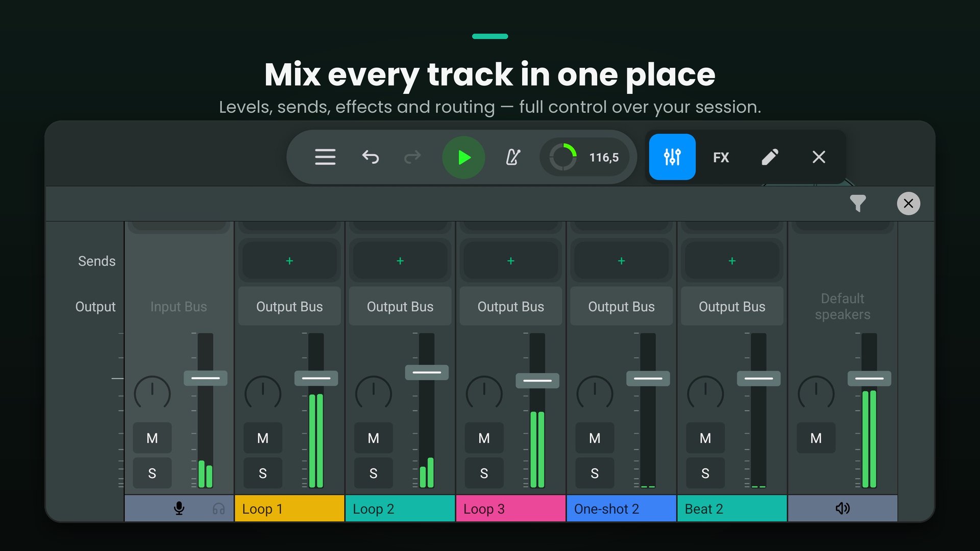Select the blue One-shot 2 track label
The height and width of the screenshot is (551, 980).
621,509
